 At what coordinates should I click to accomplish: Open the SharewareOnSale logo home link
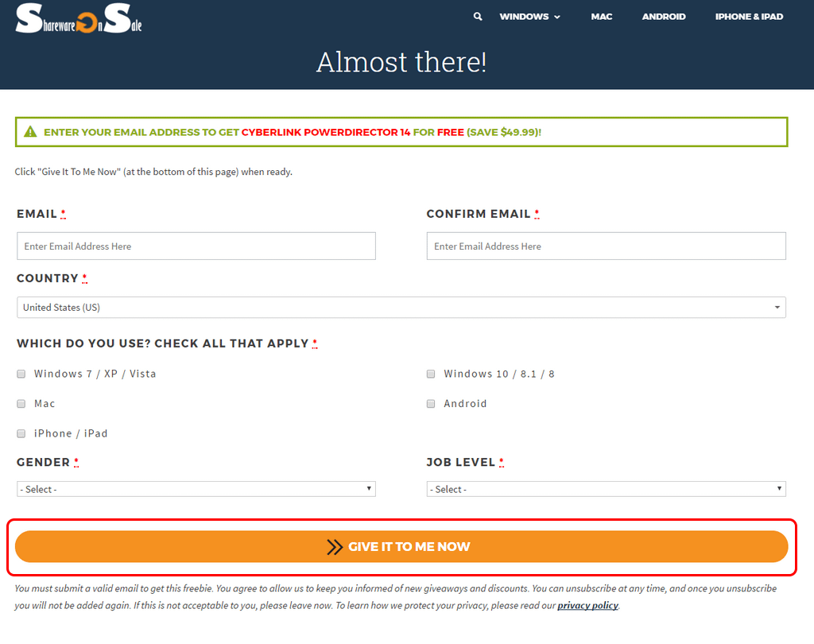tap(79, 18)
